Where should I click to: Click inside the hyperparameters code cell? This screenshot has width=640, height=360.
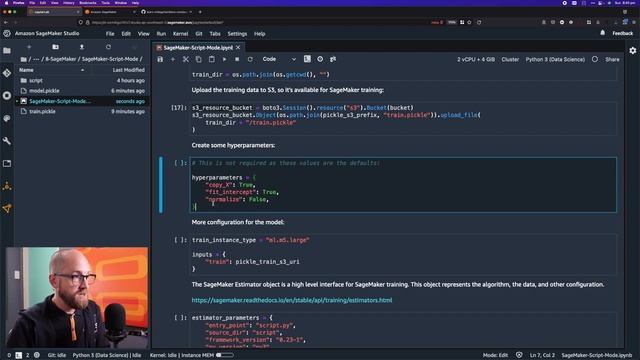[403, 185]
